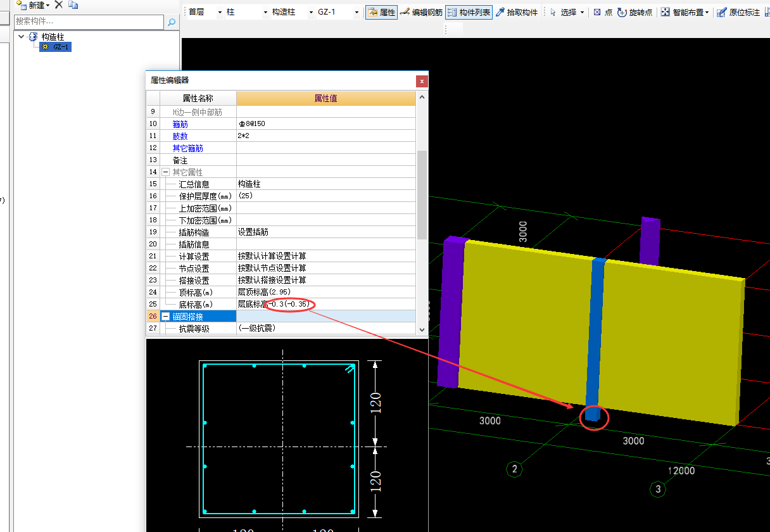Click the upper 120 dimension in section preview

[x=375, y=402]
